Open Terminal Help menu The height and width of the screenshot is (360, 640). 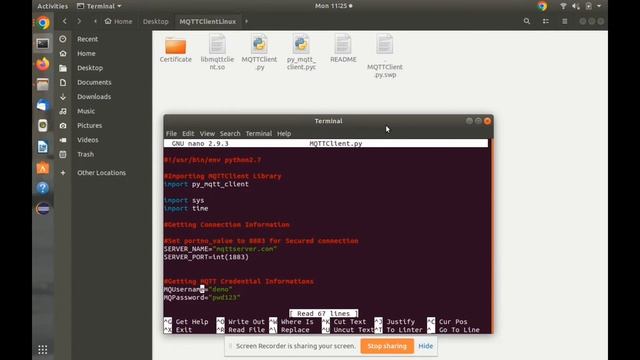[x=284, y=133]
